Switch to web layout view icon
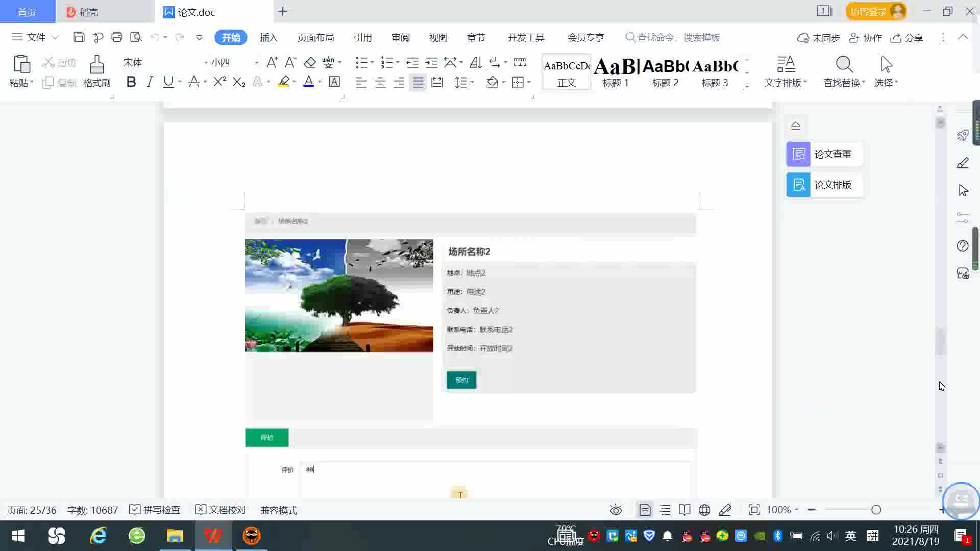The height and width of the screenshot is (551, 980). point(704,510)
